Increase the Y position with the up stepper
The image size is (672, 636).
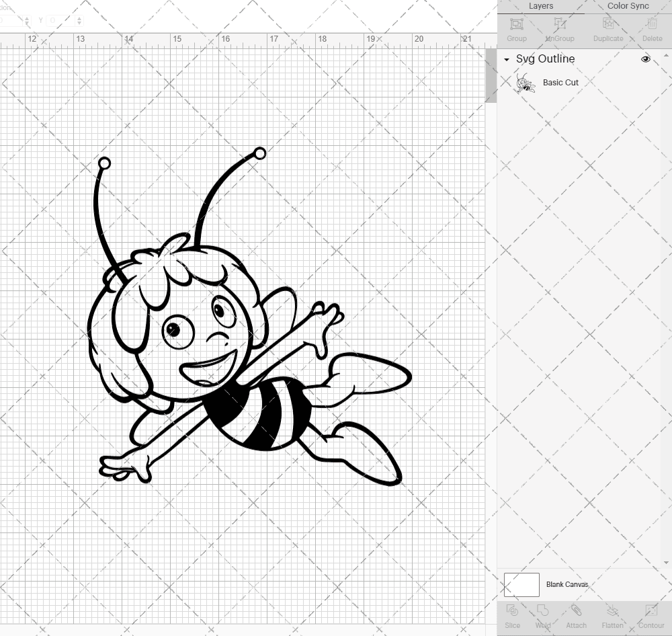(x=79, y=17)
